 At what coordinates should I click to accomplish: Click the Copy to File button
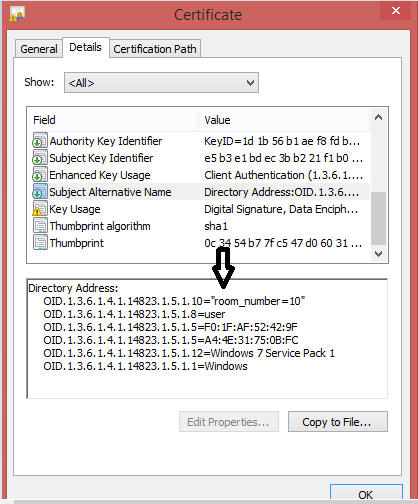coord(338,422)
